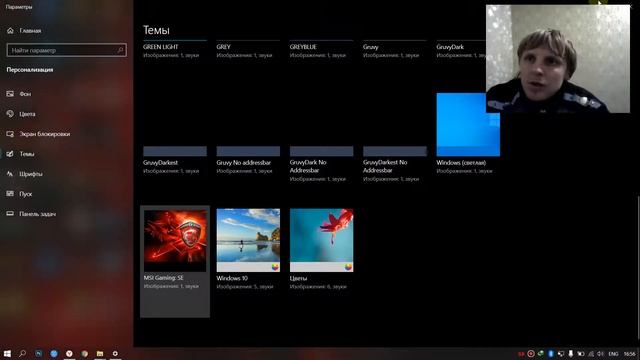The image size is (640, 360).
Task: Open the blue round app in taskbar
Action: coord(54,353)
